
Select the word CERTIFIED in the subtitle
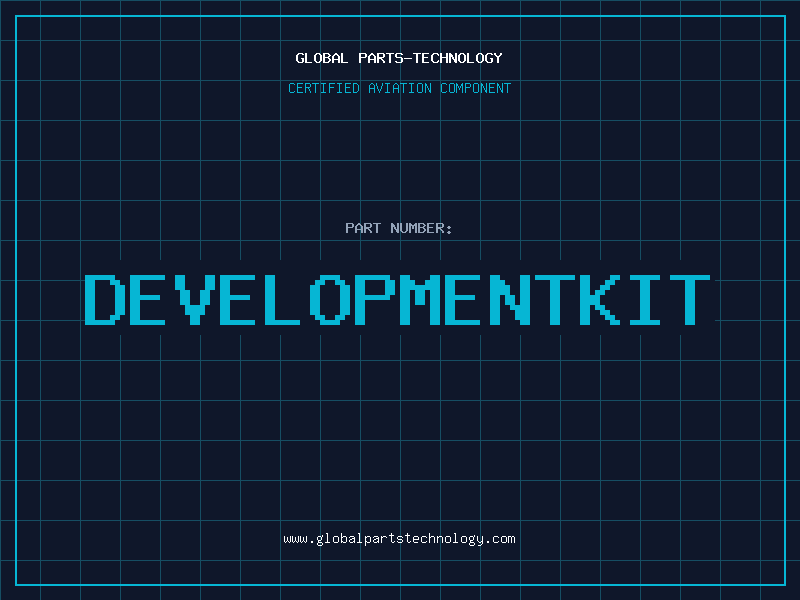324,88
